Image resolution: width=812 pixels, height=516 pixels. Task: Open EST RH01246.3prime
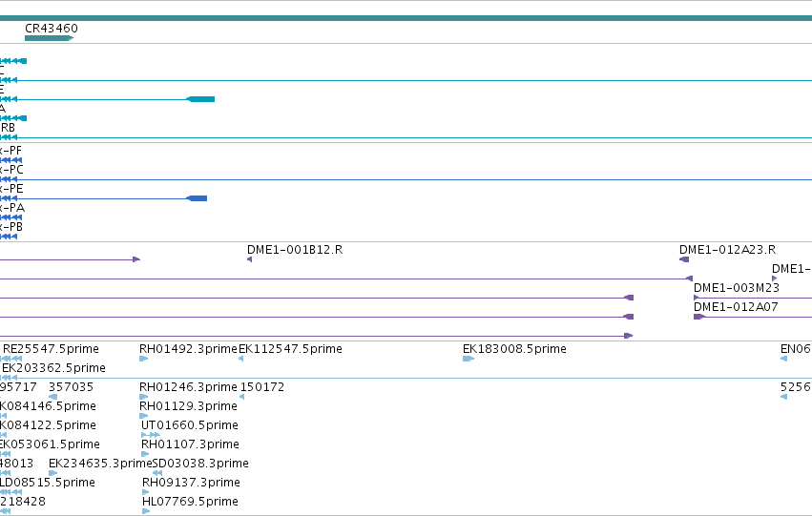coord(188,387)
